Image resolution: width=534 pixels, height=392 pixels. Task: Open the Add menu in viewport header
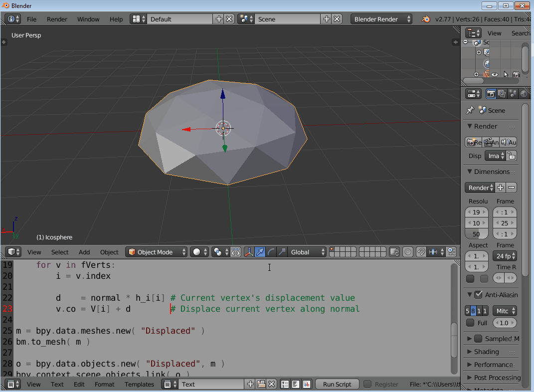[x=84, y=252]
